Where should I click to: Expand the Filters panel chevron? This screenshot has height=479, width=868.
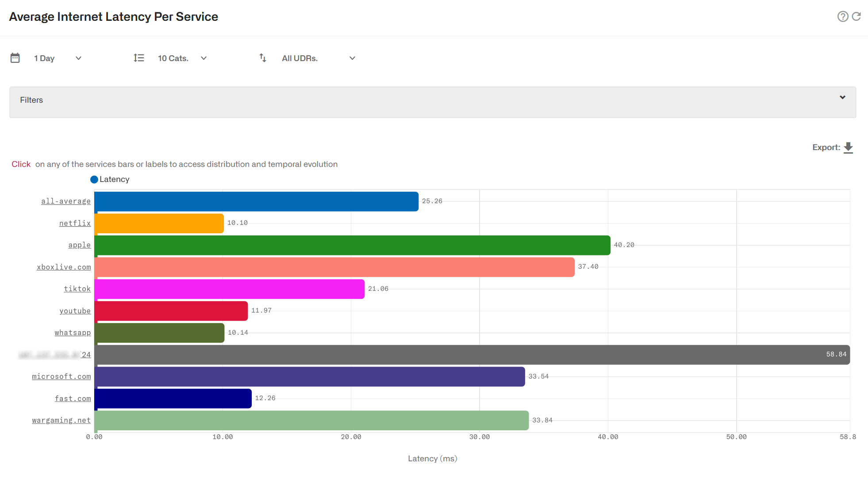point(842,97)
